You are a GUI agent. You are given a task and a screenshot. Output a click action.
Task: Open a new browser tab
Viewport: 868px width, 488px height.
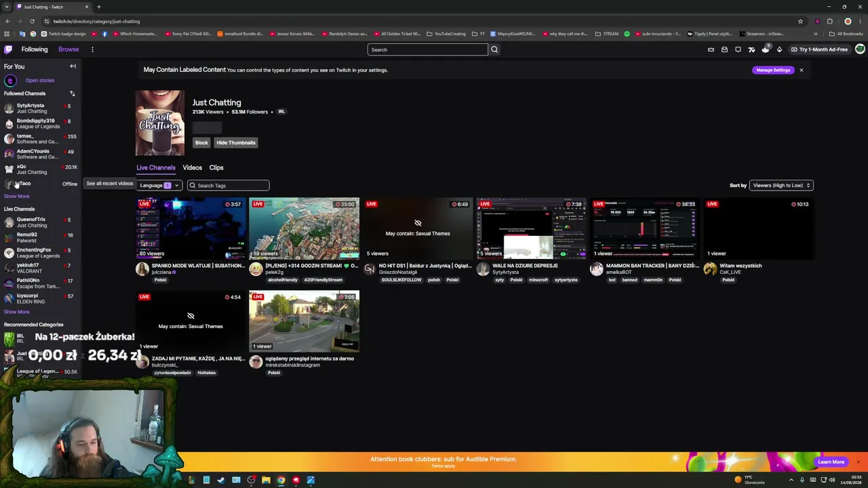(x=98, y=7)
